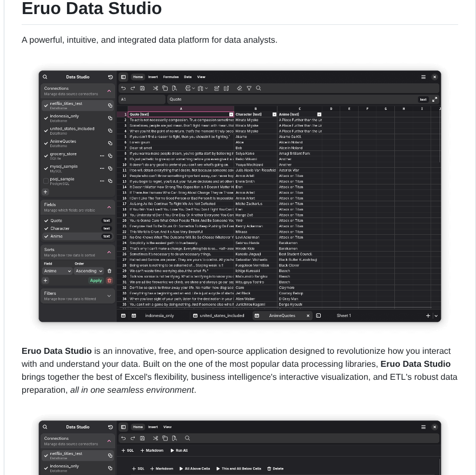Select the AnimeQuotes sheet tab
Viewport: 476px width, 475px height.
tap(283, 315)
